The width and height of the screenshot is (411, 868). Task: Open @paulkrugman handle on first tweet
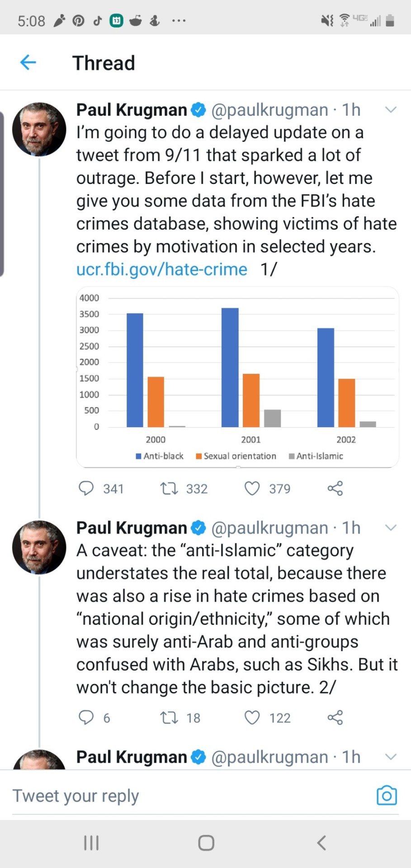pos(269,110)
